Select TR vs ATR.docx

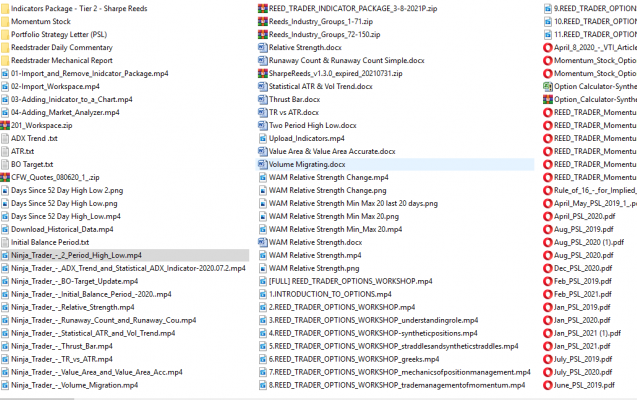(x=294, y=112)
